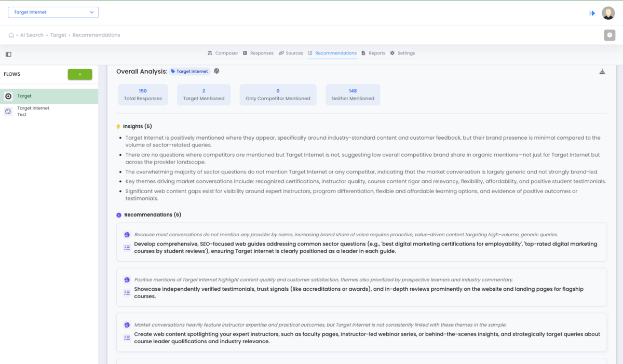
Task: Click the 150 Total Responses card
Action: 143,95
